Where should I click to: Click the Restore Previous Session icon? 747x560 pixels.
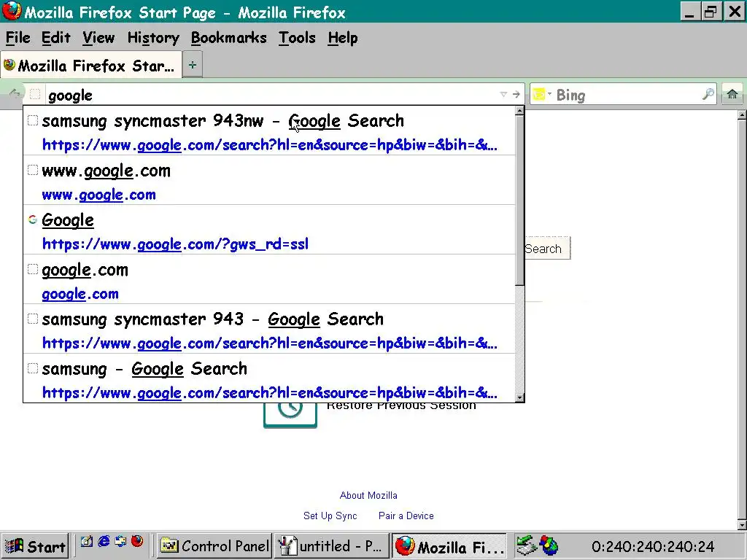point(290,415)
